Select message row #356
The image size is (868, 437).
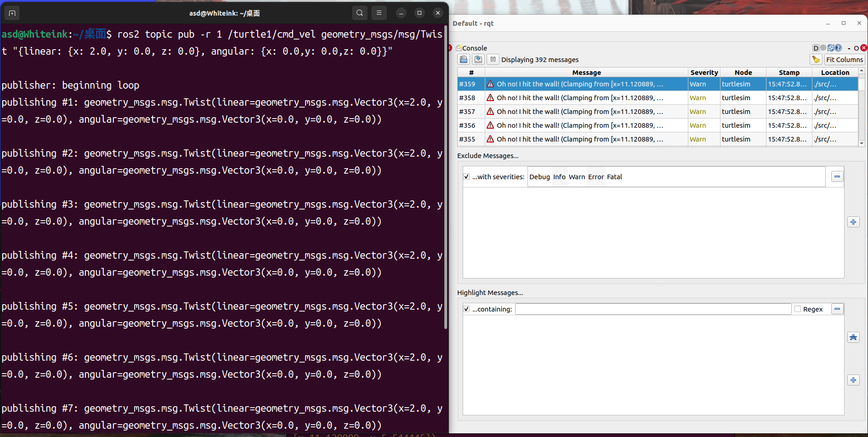click(x=658, y=125)
